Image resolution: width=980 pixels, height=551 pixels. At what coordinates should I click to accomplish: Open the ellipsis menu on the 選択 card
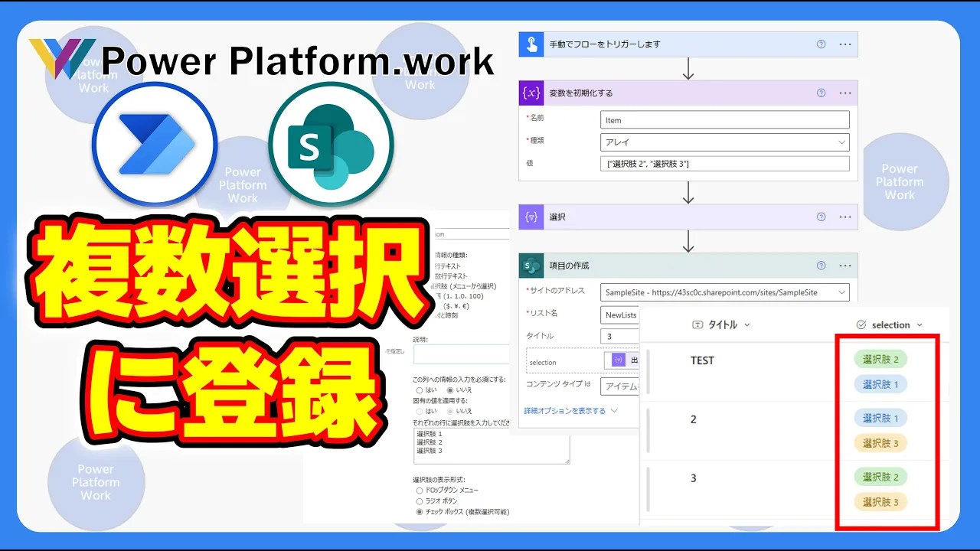[845, 217]
